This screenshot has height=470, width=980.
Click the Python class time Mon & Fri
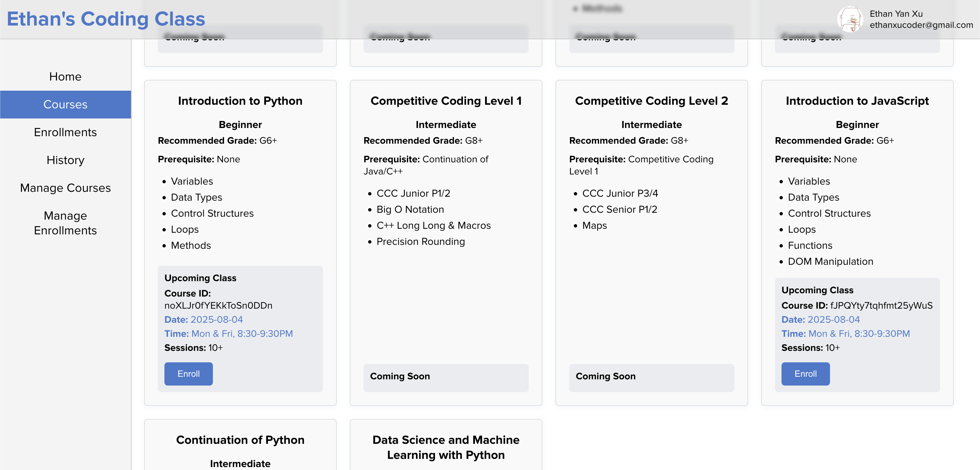(228, 334)
